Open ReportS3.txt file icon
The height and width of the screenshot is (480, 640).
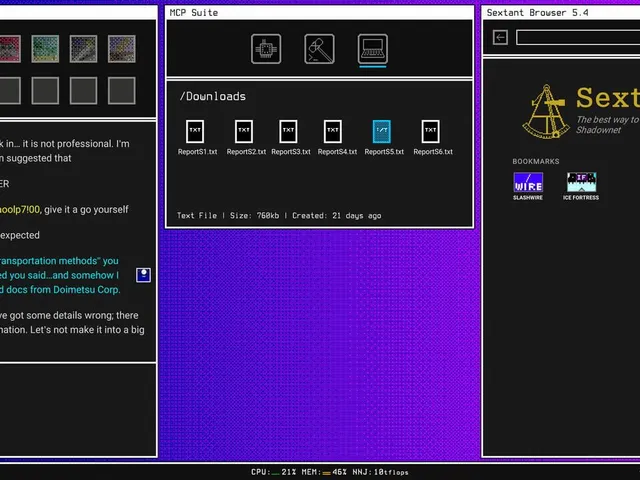(288, 131)
